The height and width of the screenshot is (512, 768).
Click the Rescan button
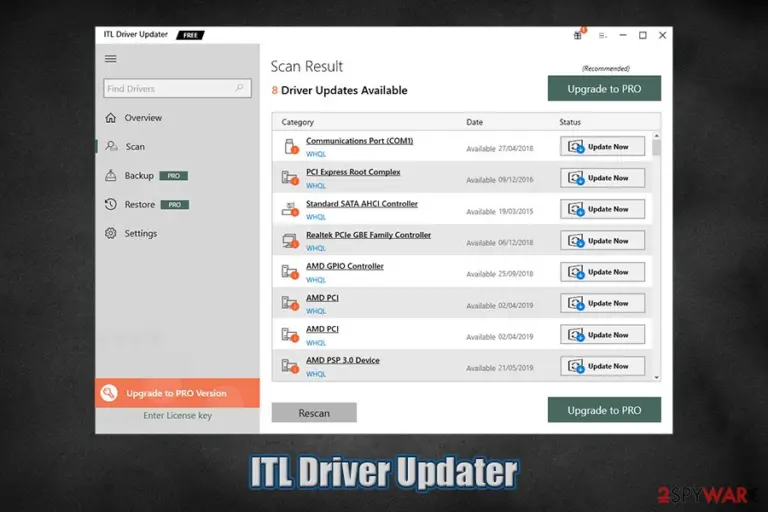314,413
